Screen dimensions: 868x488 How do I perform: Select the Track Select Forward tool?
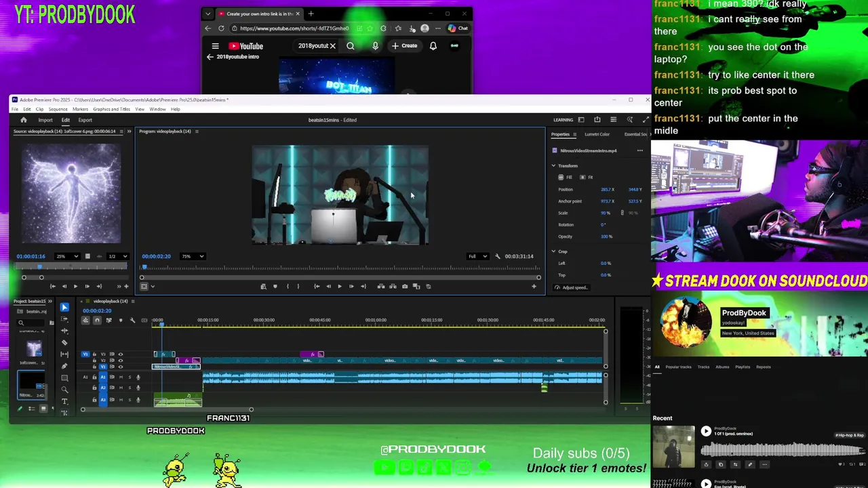[x=64, y=319]
